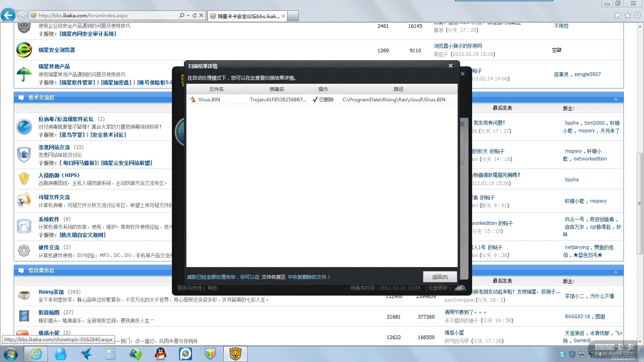Click the gear icon beside 硬件交流
The image size is (644, 362).
[x=24, y=251]
